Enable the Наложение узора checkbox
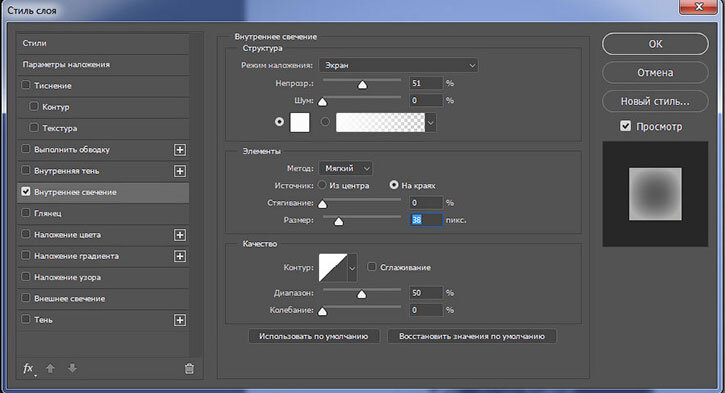 pos(26,276)
